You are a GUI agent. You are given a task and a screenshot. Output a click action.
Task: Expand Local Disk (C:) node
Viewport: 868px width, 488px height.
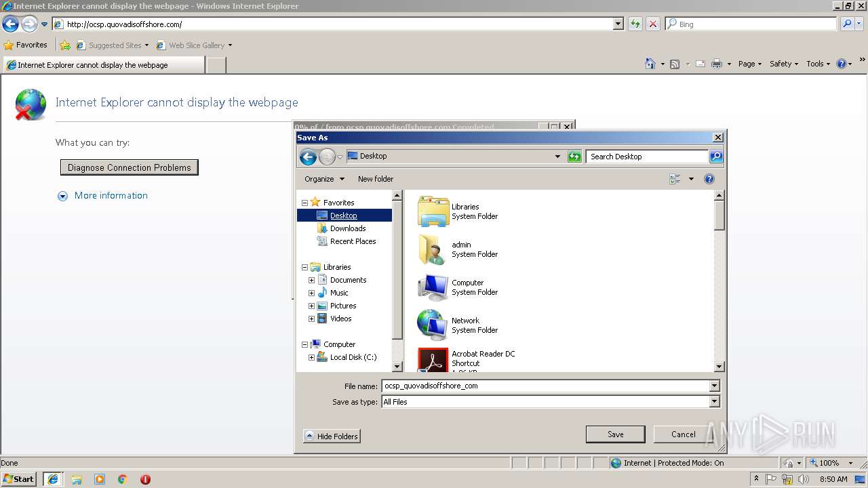click(x=311, y=357)
